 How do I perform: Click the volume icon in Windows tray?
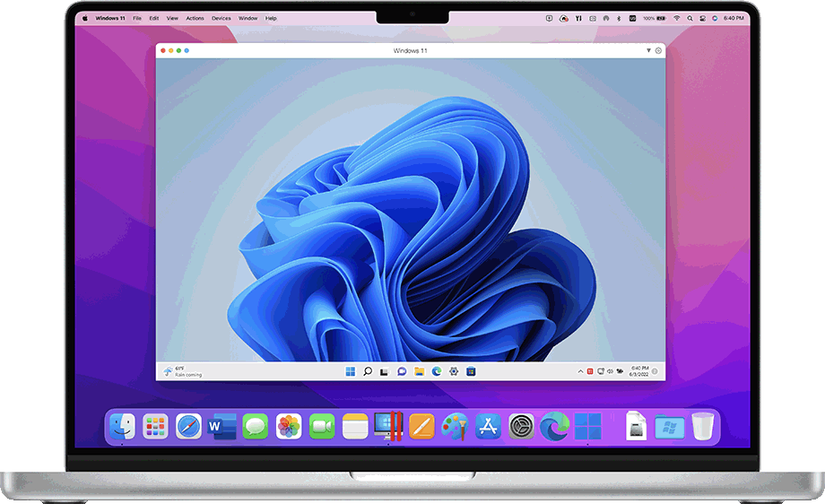[610, 371]
